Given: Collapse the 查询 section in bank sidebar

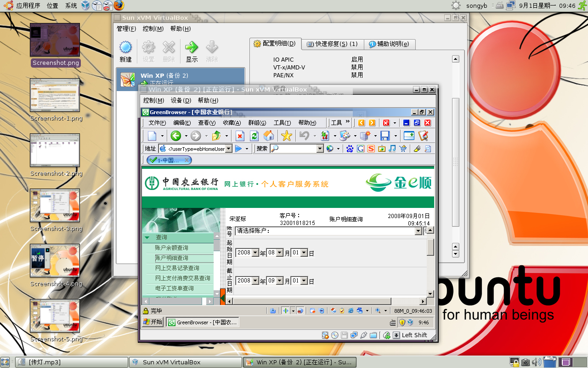Looking at the screenshot, I should coord(147,238).
